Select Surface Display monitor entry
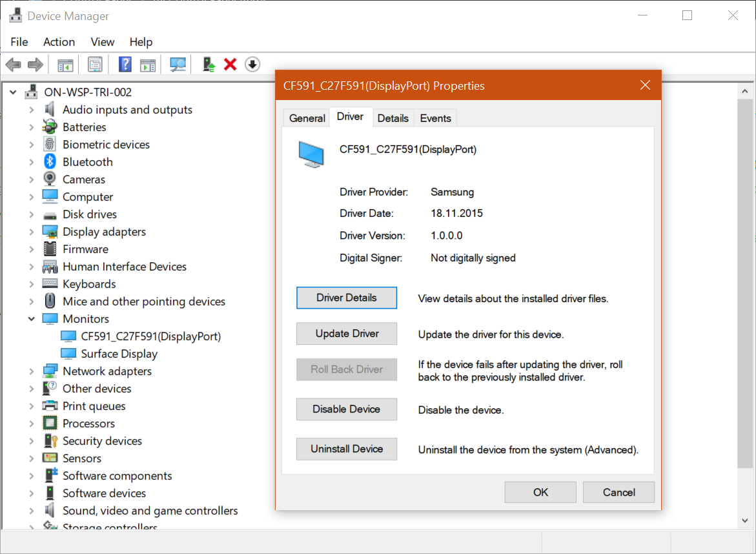 coord(119,353)
